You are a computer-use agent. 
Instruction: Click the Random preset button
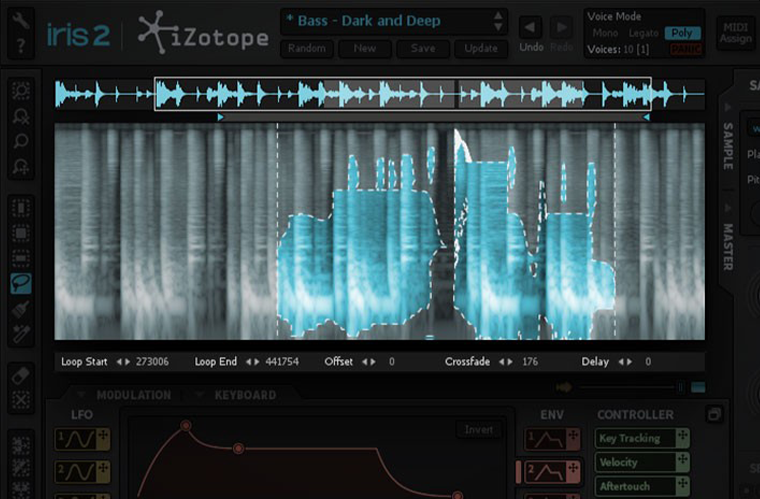click(307, 48)
